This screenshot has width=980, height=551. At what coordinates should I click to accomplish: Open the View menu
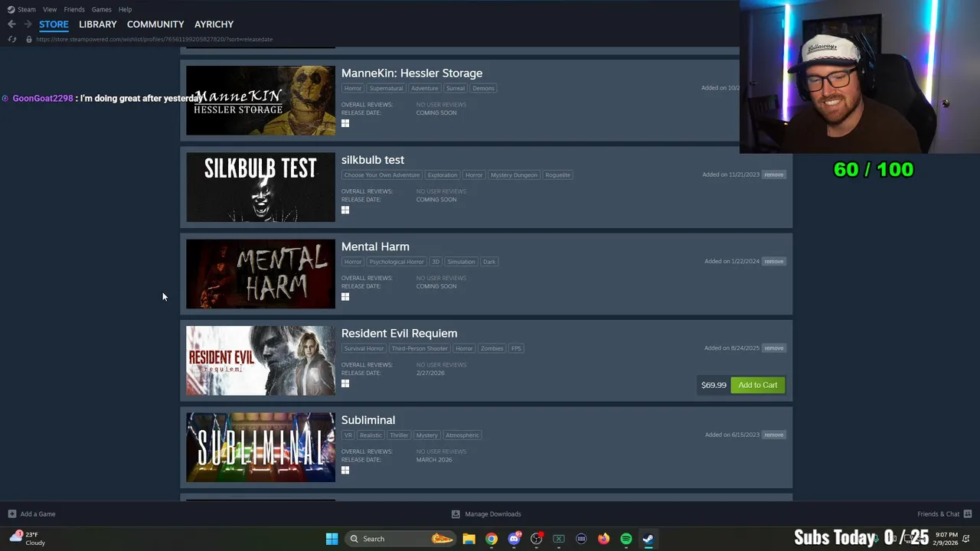50,9
